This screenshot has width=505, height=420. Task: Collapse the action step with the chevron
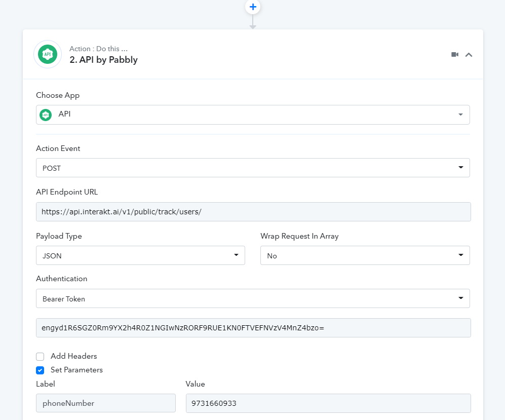click(469, 55)
